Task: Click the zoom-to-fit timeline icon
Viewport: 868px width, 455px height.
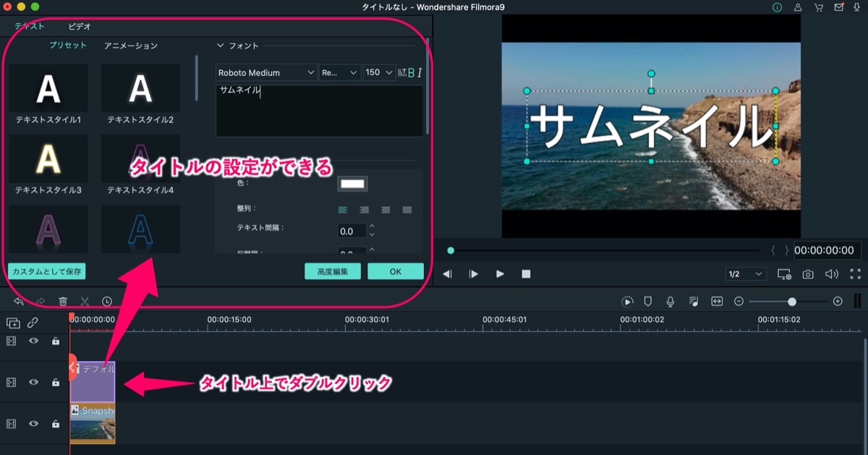Action: pyautogui.click(x=717, y=301)
